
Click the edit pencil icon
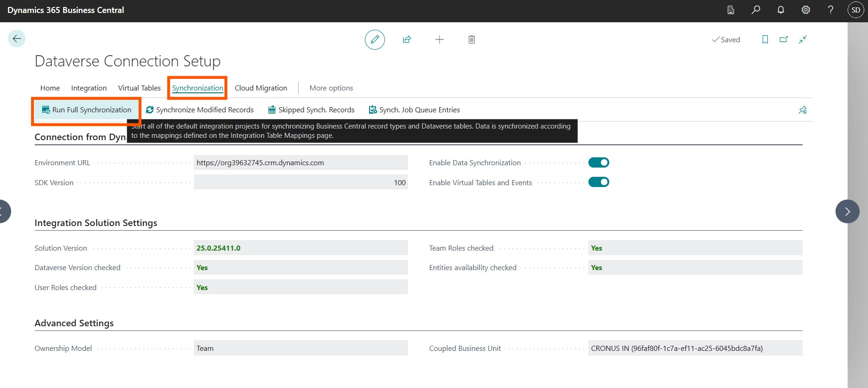coord(375,39)
